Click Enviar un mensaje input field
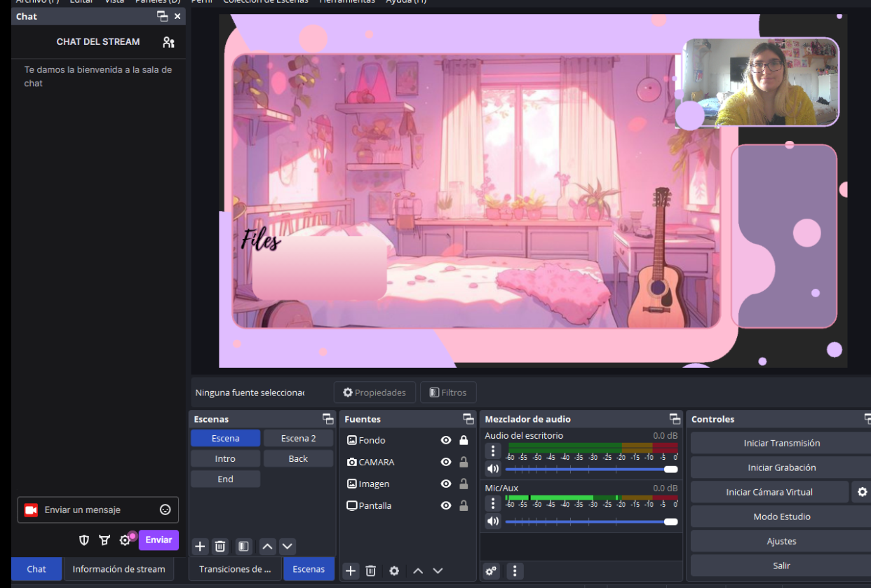 (98, 510)
